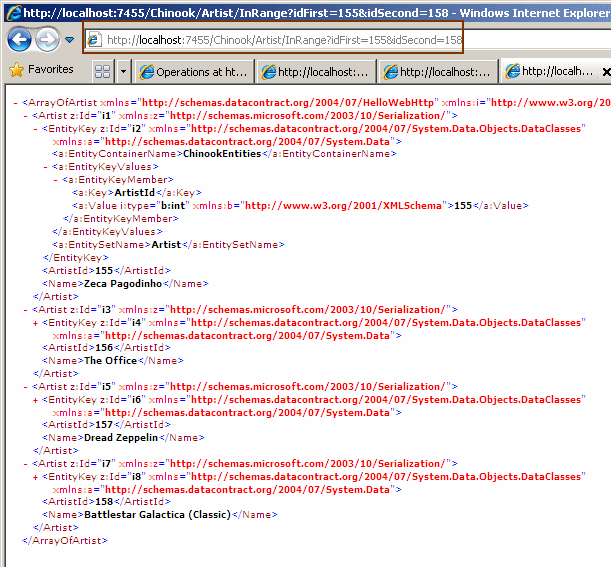Click the IE icon on Operations tab
The height and width of the screenshot is (567, 611).
(147, 72)
